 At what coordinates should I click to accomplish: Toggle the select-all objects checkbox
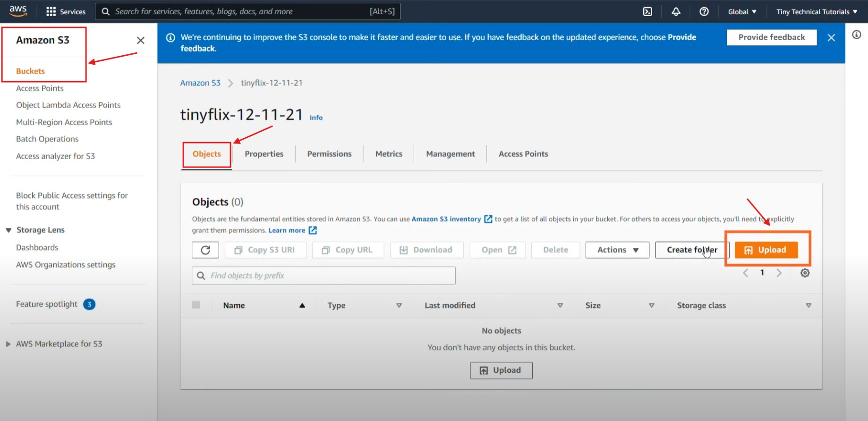click(196, 305)
